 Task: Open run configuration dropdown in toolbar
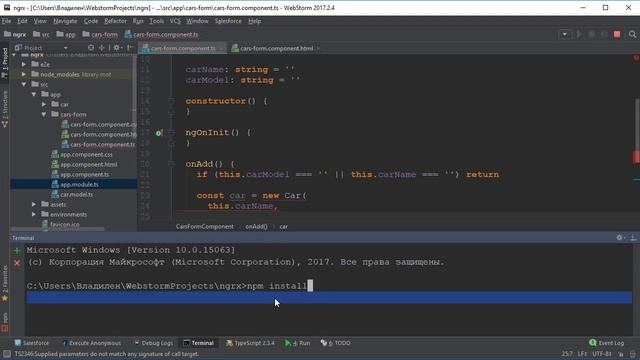pyautogui.click(x=564, y=34)
